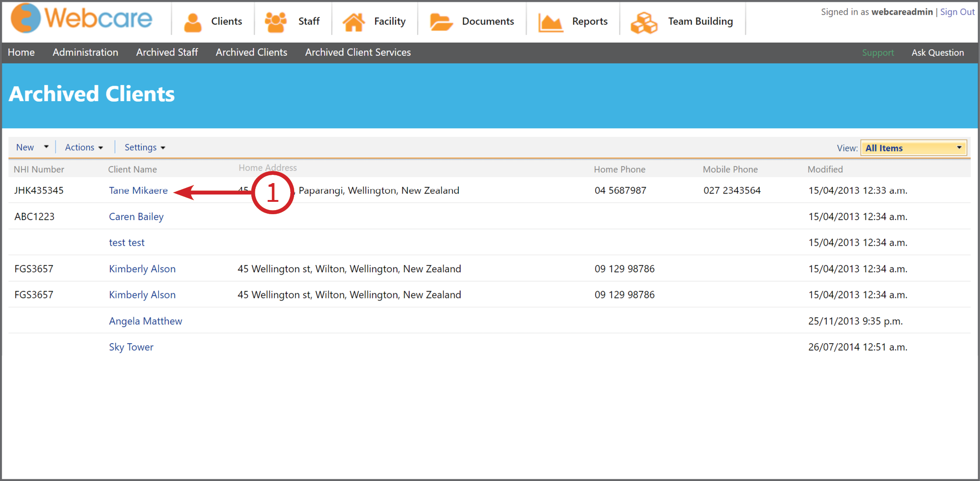This screenshot has height=481, width=980.
Task: Open the Actions menu
Action: [x=83, y=147]
